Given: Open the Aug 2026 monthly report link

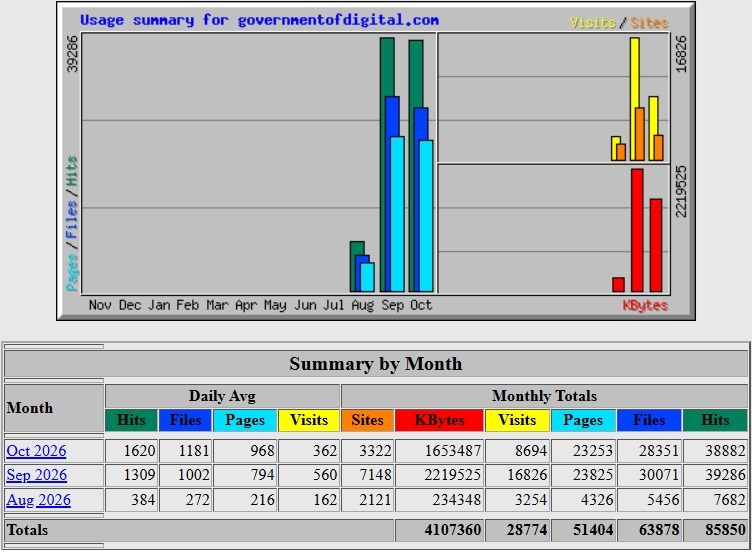Looking at the screenshot, I should (x=38, y=500).
